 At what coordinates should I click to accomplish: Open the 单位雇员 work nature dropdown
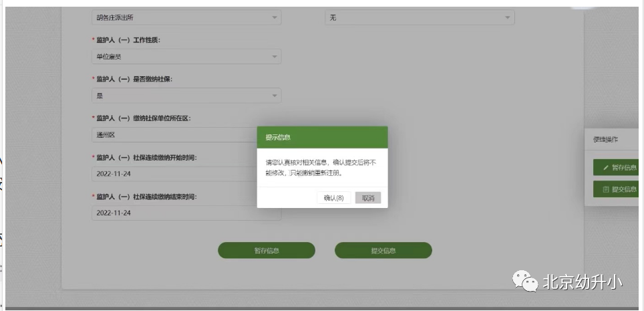(186, 57)
